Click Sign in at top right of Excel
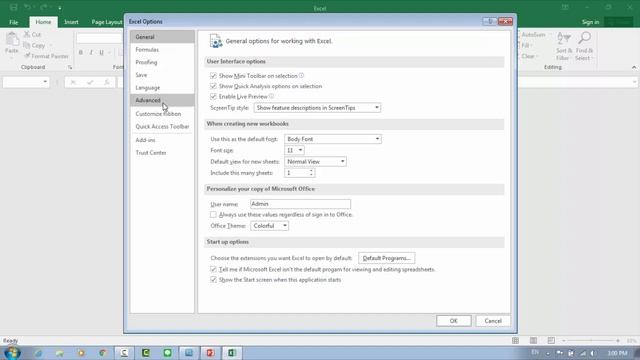 590,22
